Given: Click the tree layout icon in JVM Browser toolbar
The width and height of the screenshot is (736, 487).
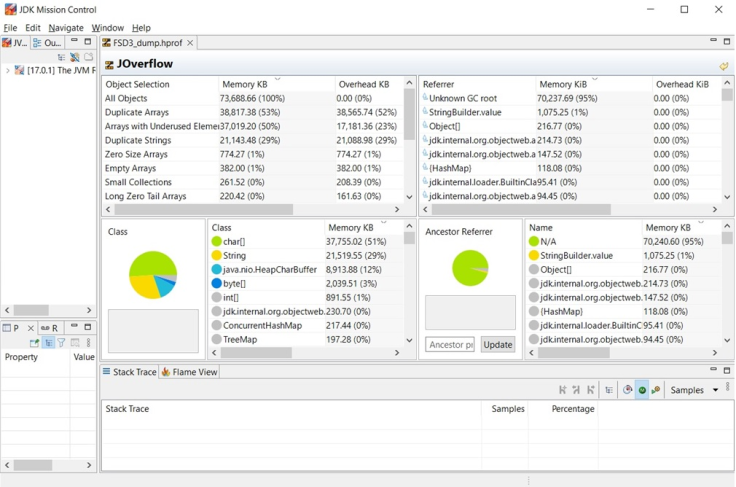Looking at the screenshot, I should [61, 57].
